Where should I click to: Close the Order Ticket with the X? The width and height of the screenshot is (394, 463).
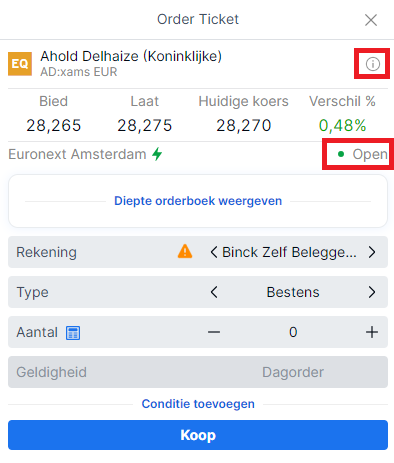click(371, 20)
